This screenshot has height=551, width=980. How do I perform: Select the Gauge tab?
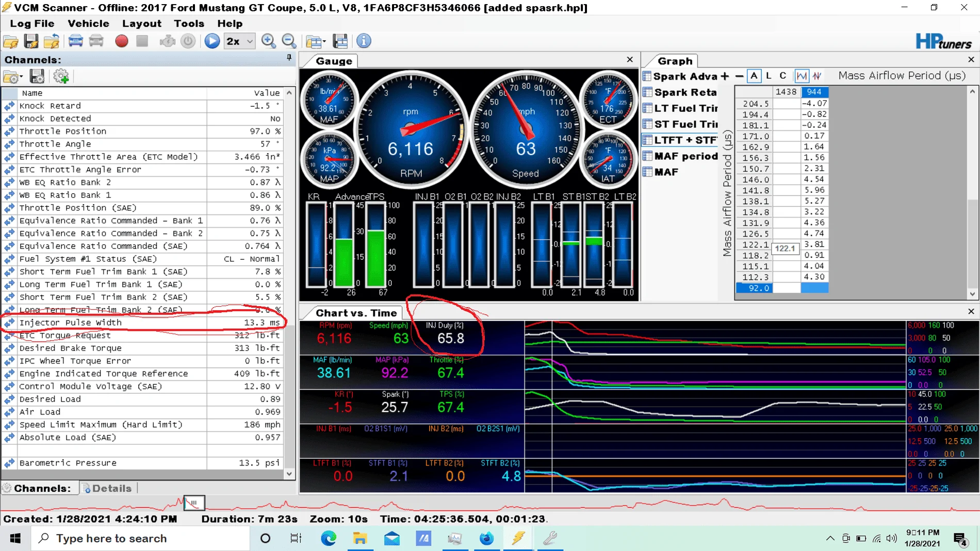(334, 61)
